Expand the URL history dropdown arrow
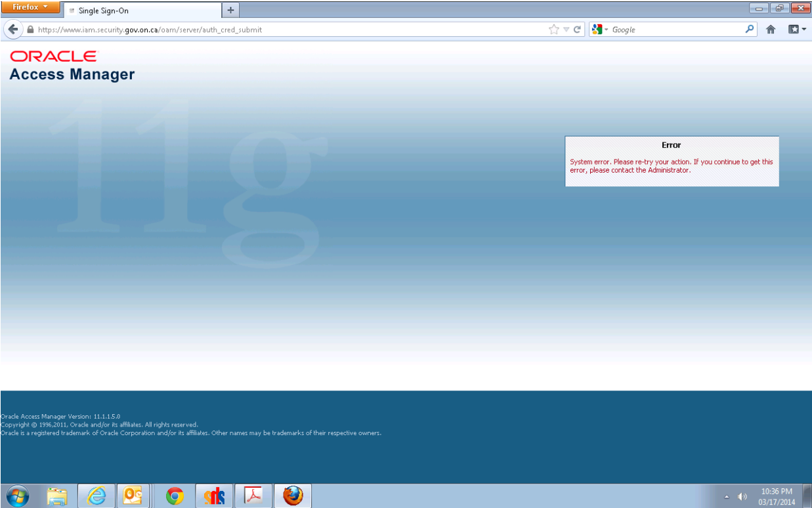The height and width of the screenshot is (508, 812). coord(566,30)
